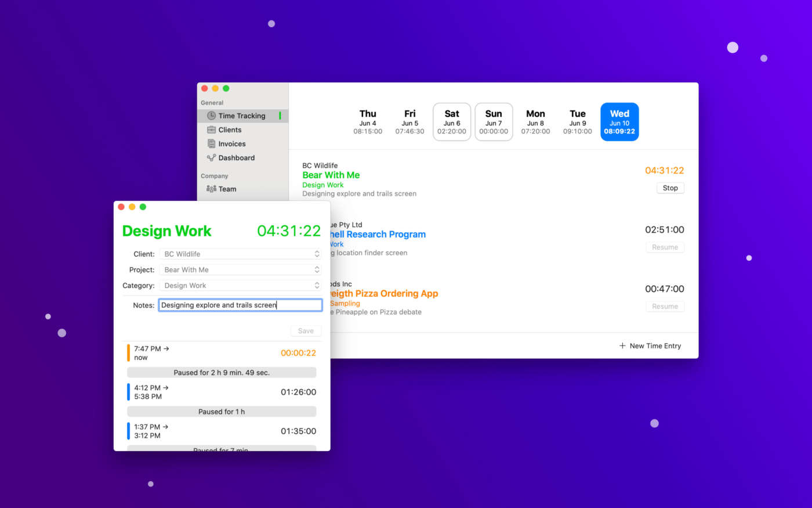Click the 02:51:00 duration in the list
Viewport: 812px width, 508px height.
(x=665, y=230)
